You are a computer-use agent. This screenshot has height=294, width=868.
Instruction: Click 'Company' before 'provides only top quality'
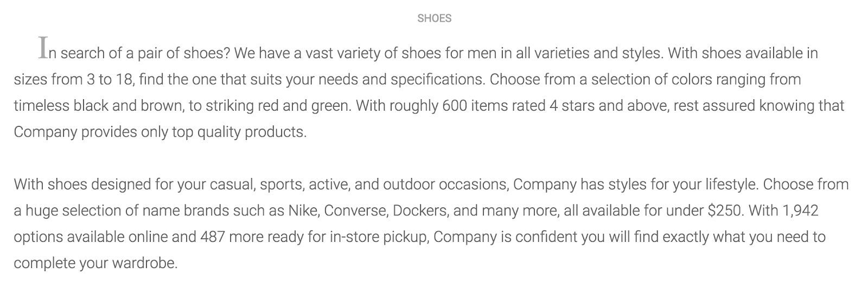(x=46, y=132)
